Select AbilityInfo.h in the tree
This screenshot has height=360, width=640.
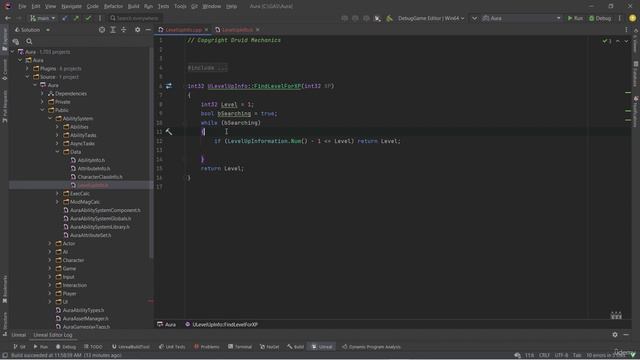coord(91,160)
